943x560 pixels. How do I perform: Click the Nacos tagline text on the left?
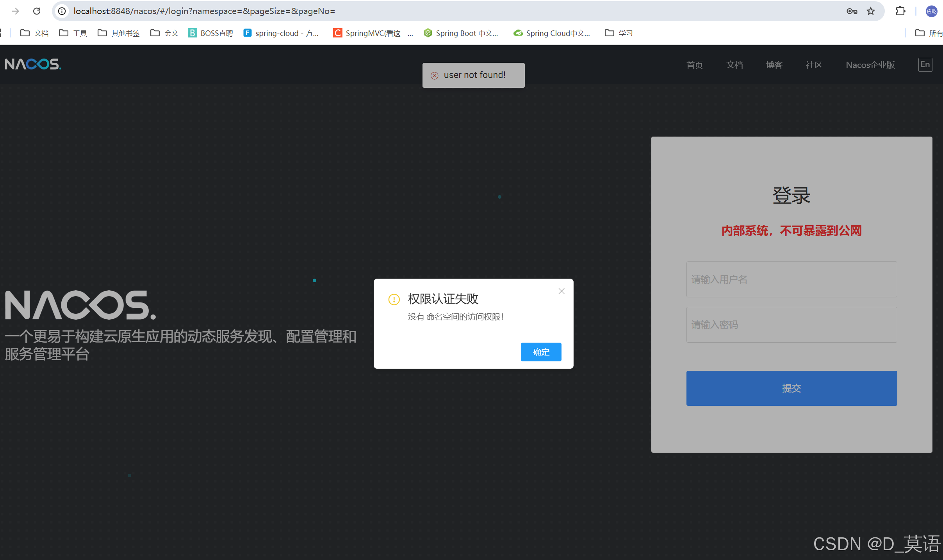(180, 345)
